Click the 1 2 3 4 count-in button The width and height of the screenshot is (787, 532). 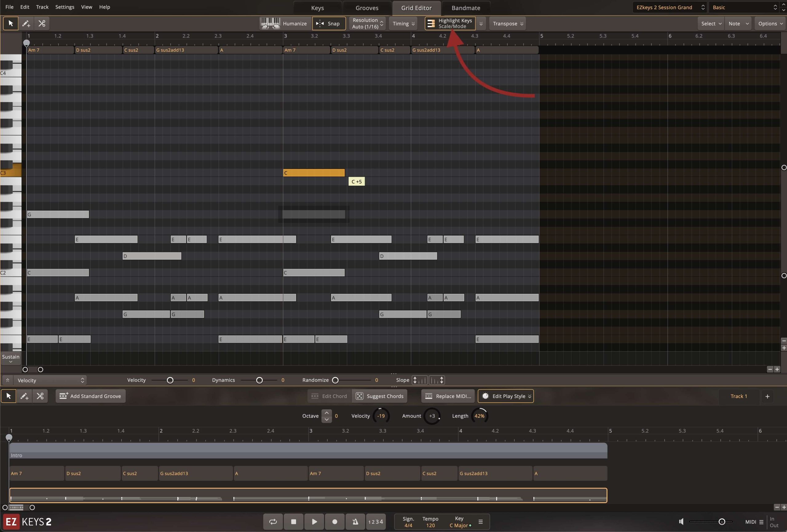tap(376, 522)
